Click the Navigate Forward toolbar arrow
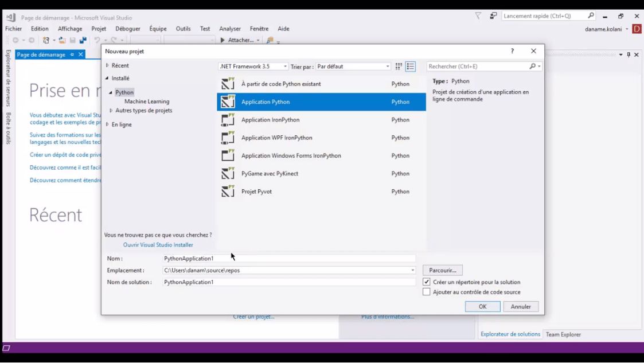The height and width of the screenshot is (363, 644). pos(31,40)
